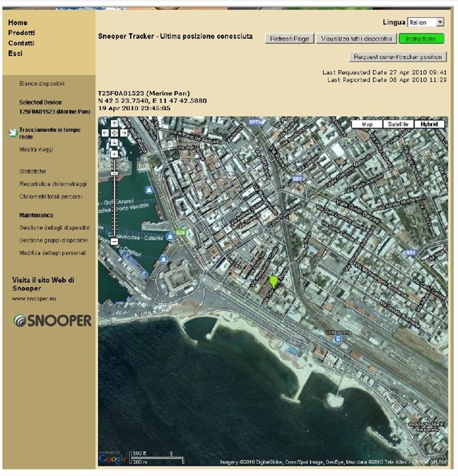The height and width of the screenshot is (476, 458).
Task: Switch map to Satellite view
Action: pos(398,124)
